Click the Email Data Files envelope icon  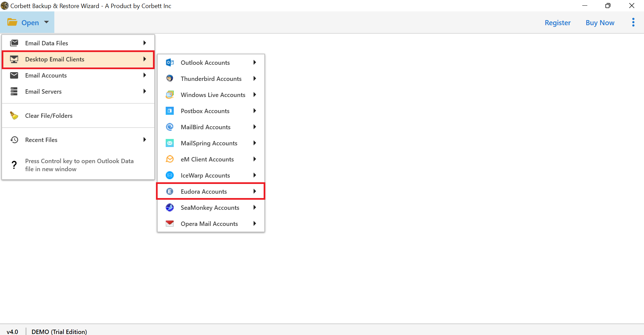(14, 43)
